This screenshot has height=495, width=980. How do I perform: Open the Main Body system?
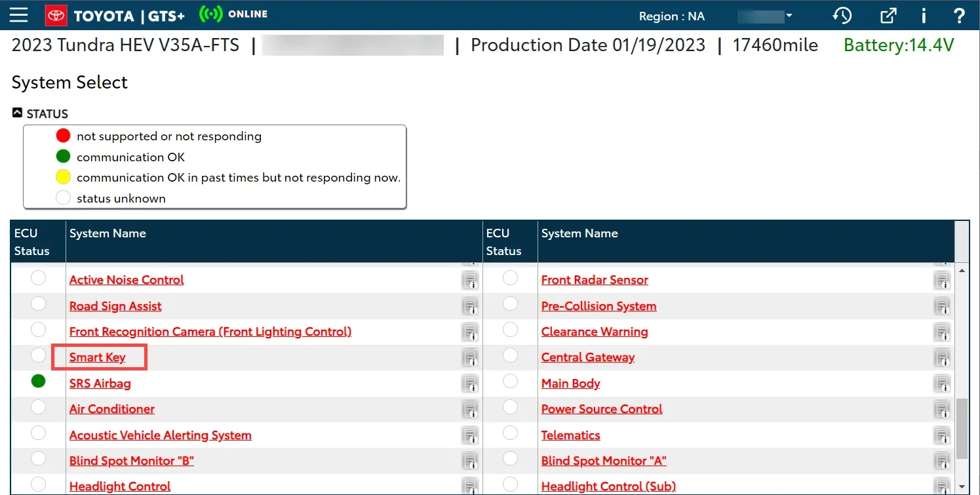tap(571, 384)
